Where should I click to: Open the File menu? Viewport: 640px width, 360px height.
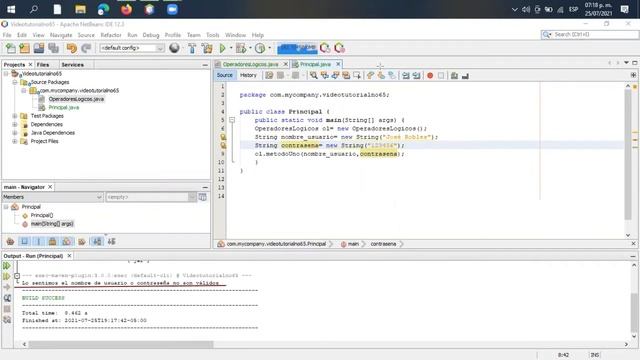[7, 35]
